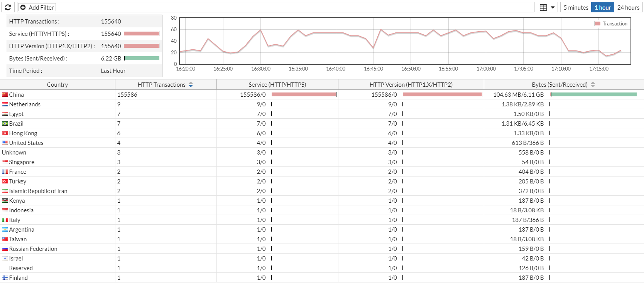This screenshot has width=644, height=284.
Task: Click the Add Filter button
Action: (37, 7)
